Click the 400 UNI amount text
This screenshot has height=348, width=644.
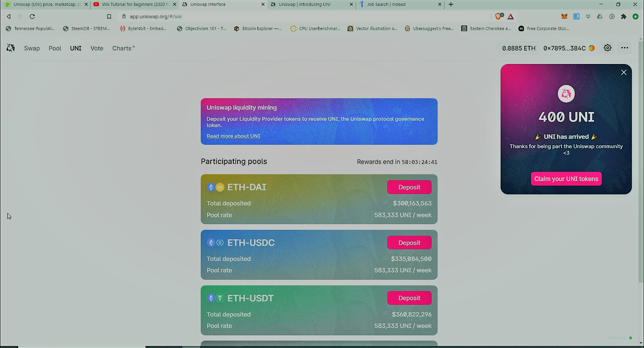click(566, 117)
